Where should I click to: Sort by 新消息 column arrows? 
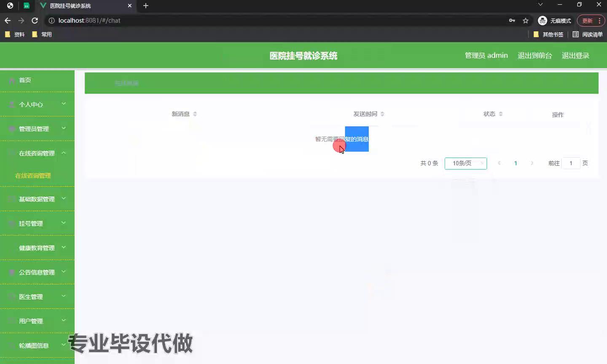tap(195, 114)
